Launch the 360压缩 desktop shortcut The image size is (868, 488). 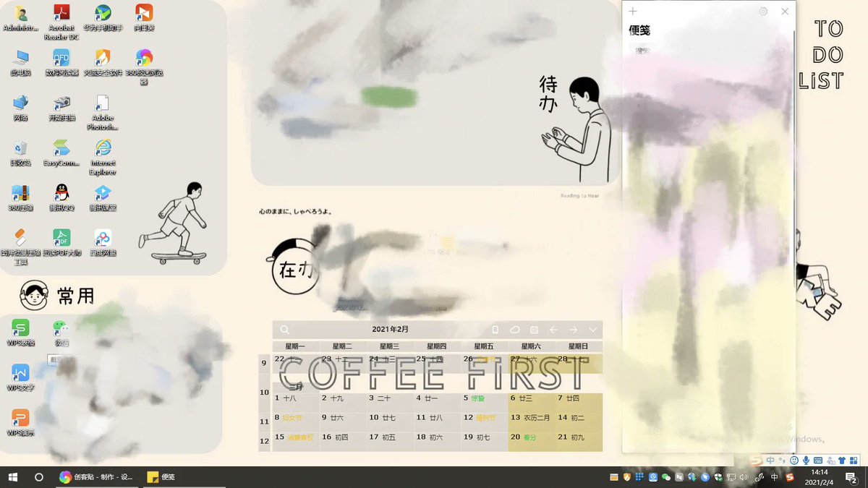click(21, 197)
